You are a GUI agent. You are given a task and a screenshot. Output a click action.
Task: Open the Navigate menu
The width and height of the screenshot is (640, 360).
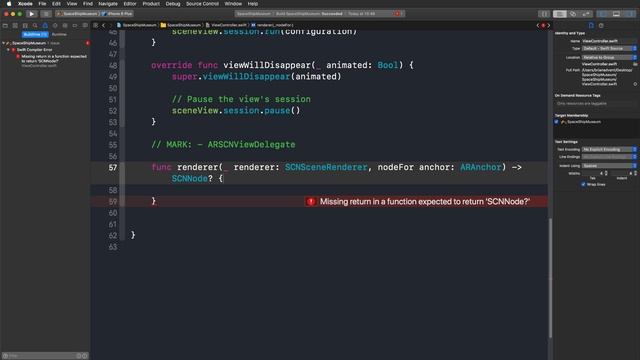[108, 4]
